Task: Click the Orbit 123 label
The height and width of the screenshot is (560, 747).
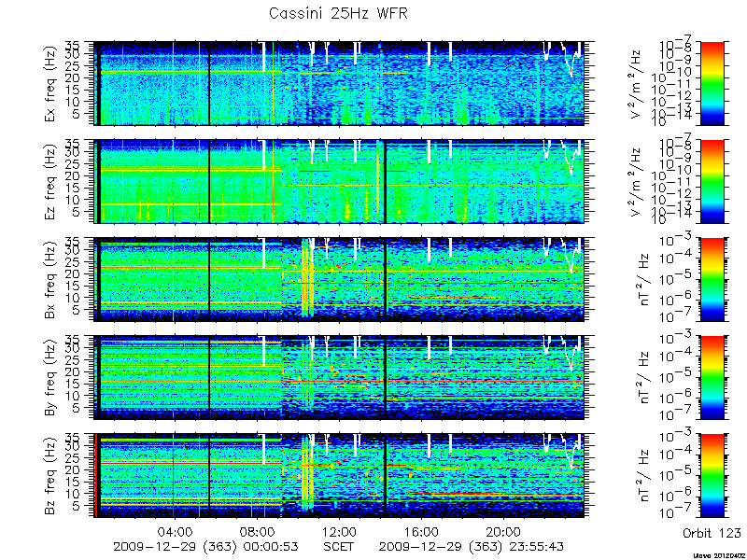Action: [712, 532]
